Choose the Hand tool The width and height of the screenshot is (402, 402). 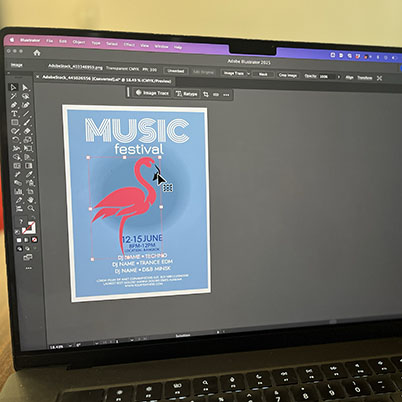(31, 200)
